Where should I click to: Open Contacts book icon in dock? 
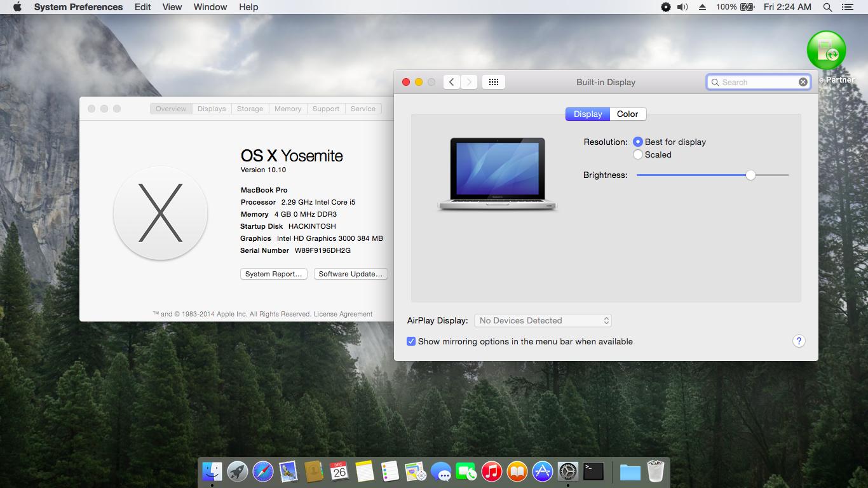coord(314,471)
